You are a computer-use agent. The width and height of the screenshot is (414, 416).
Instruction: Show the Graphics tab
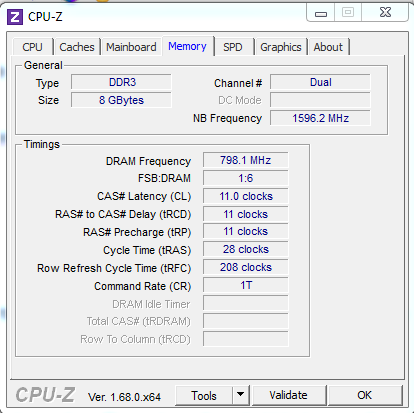pos(281,47)
